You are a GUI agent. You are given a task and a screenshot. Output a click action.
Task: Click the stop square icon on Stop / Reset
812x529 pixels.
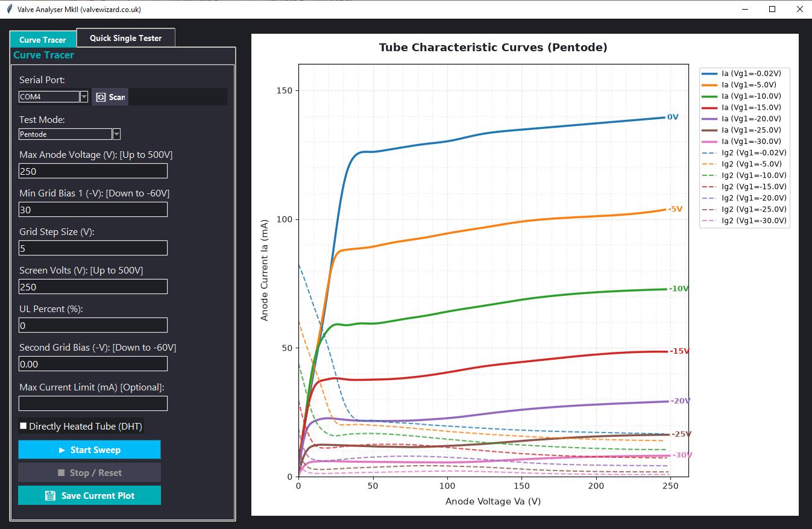point(61,473)
